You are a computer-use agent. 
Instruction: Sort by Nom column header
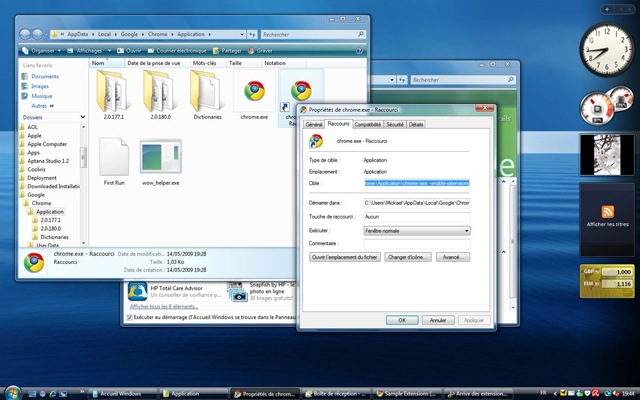pyautogui.click(x=106, y=63)
